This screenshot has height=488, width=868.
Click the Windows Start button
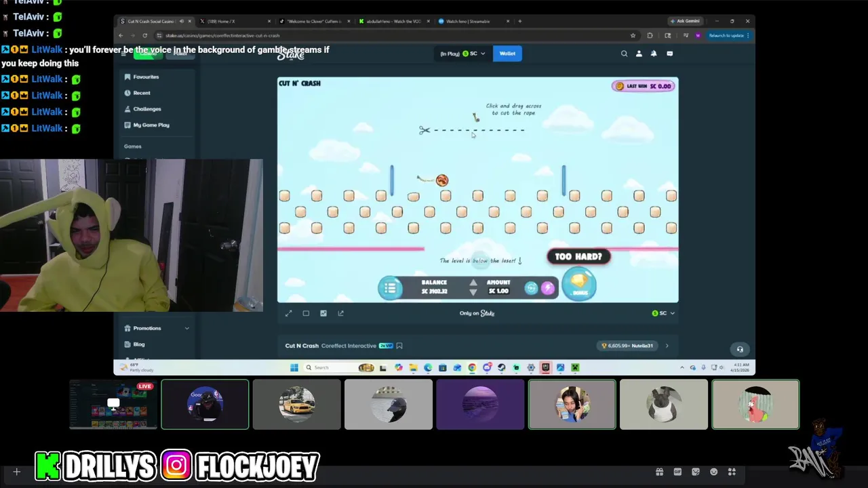(294, 367)
